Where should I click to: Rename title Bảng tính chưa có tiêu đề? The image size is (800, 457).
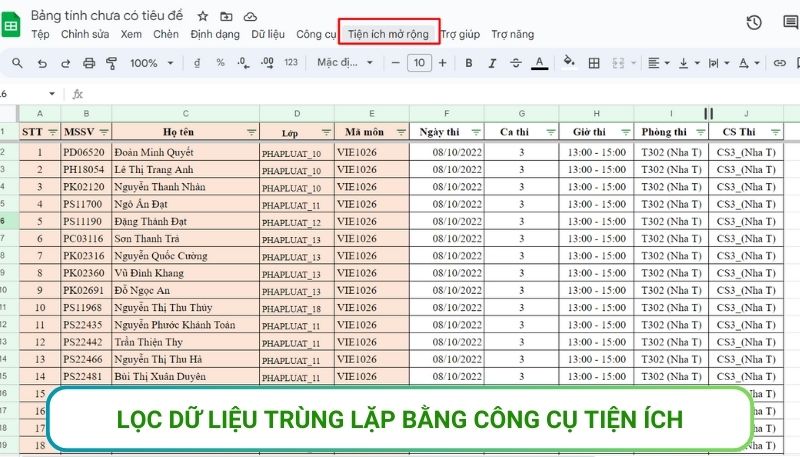coord(107,16)
